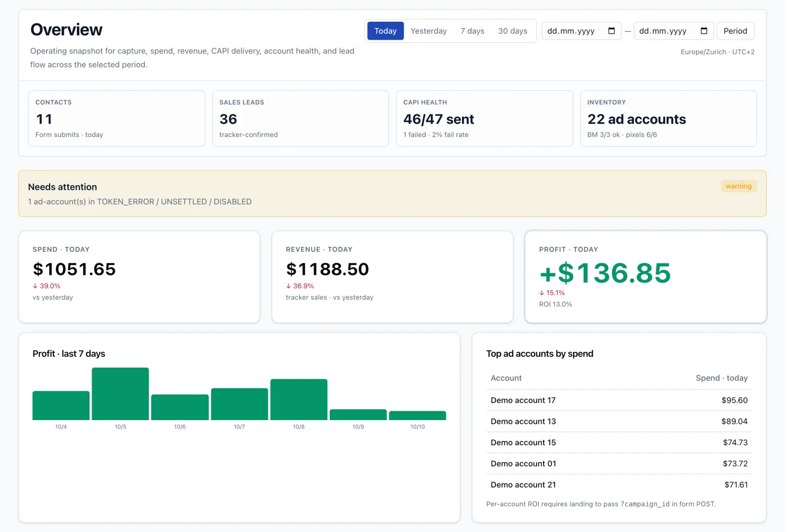Open calendar picker in end date field

coord(704,31)
